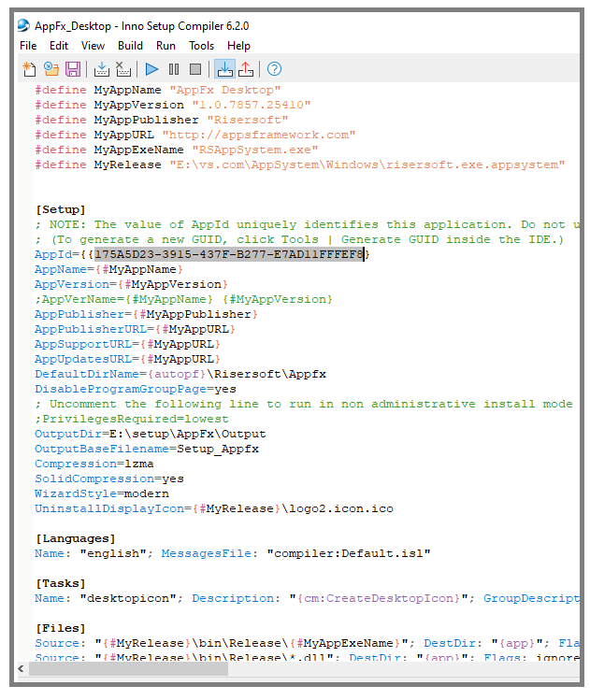
Task: Click the first Source line under [Files]
Action: [x=308, y=643]
